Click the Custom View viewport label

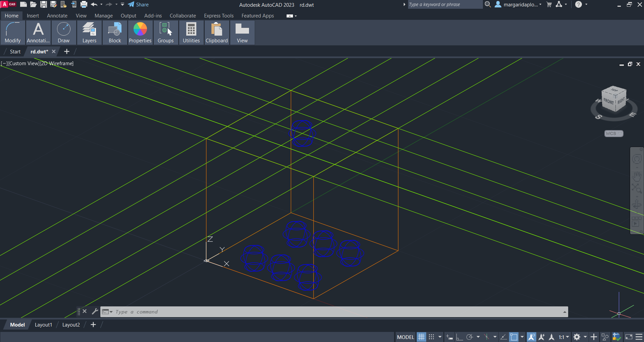[x=24, y=63]
